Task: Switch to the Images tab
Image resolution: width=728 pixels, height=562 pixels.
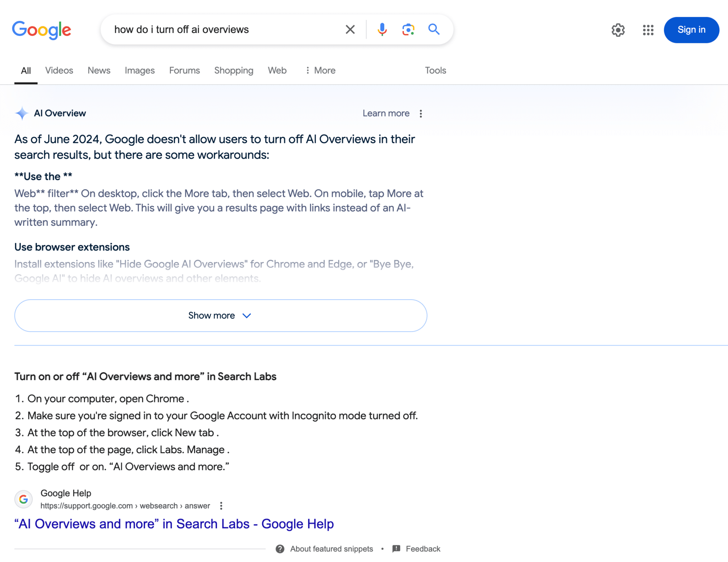Action: (140, 70)
